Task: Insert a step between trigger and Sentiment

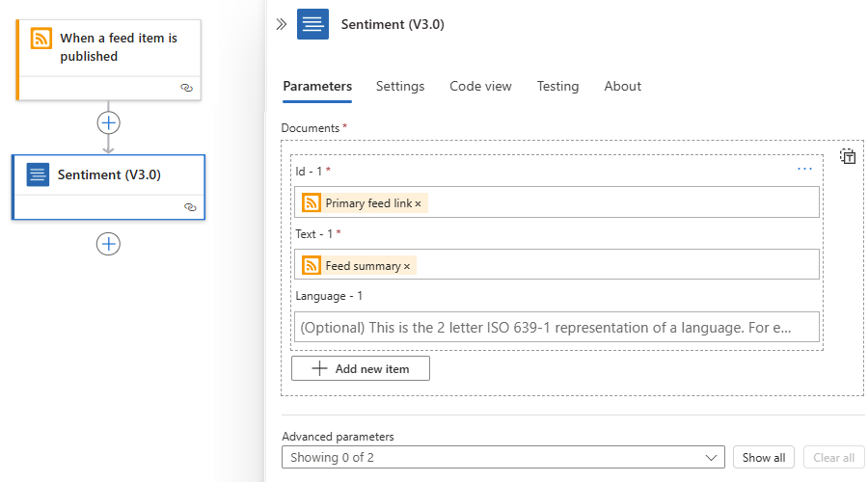Action: click(108, 122)
